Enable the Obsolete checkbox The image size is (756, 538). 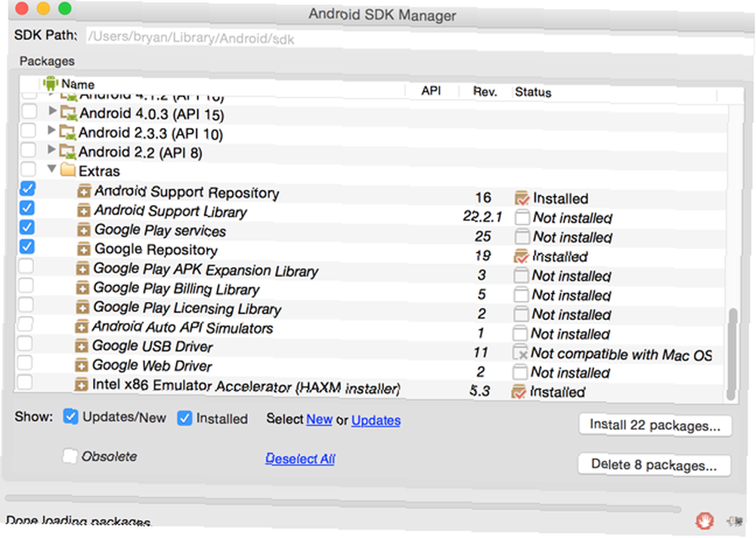point(70,456)
